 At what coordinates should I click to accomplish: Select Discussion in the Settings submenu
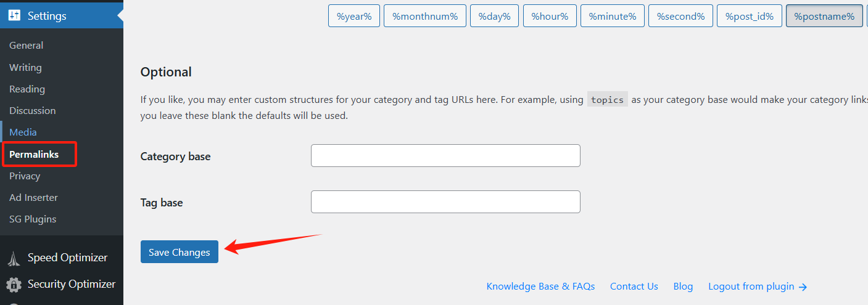pyautogui.click(x=32, y=111)
